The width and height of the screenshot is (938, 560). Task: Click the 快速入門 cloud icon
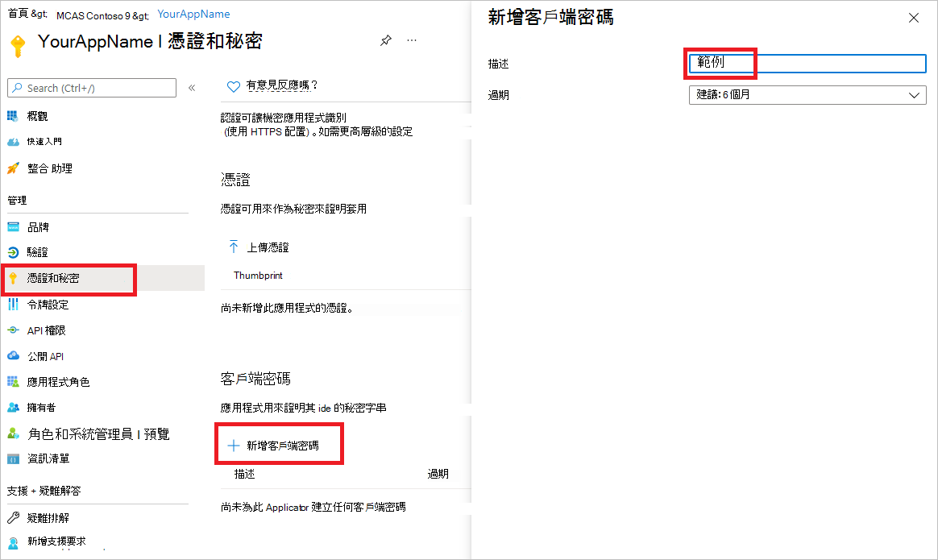tap(13, 142)
